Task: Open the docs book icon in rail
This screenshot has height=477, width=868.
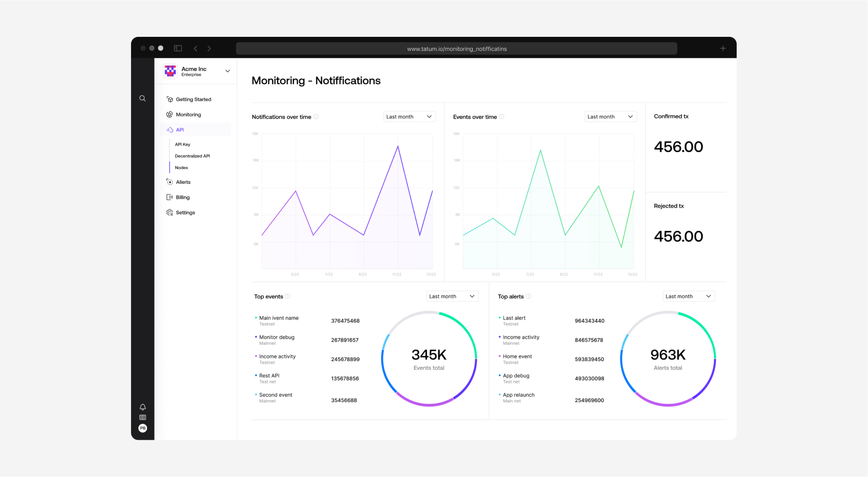Action: click(142, 417)
